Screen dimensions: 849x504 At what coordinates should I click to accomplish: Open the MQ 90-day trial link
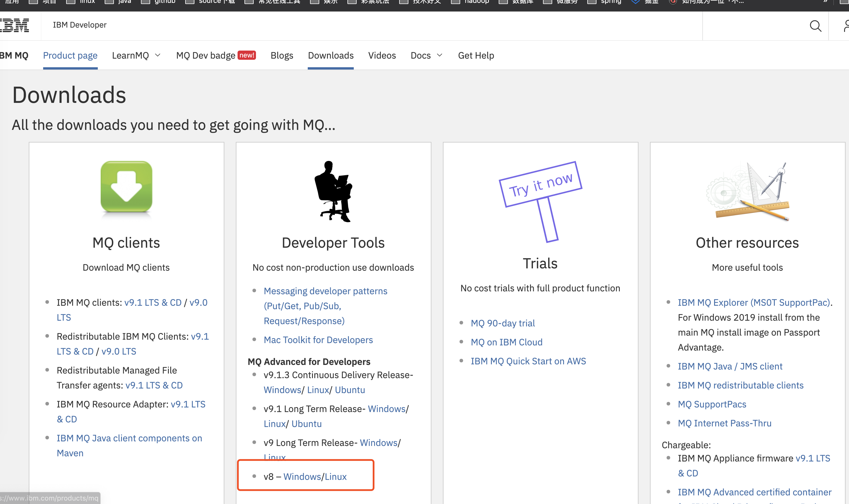(503, 323)
